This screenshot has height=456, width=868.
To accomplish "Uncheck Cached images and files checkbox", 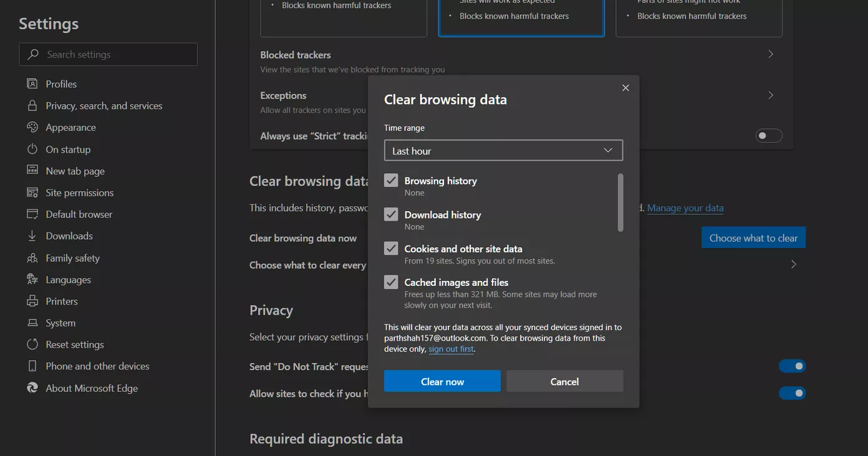I will click(x=391, y=282).
